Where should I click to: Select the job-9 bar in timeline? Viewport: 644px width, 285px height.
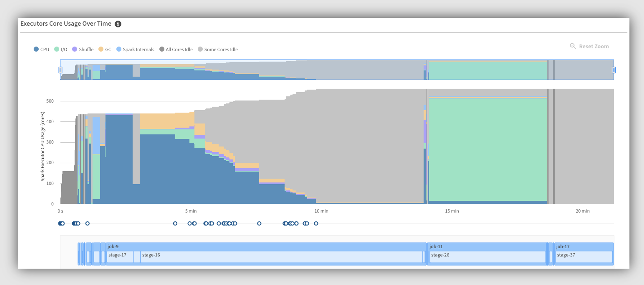click(264, 246)
